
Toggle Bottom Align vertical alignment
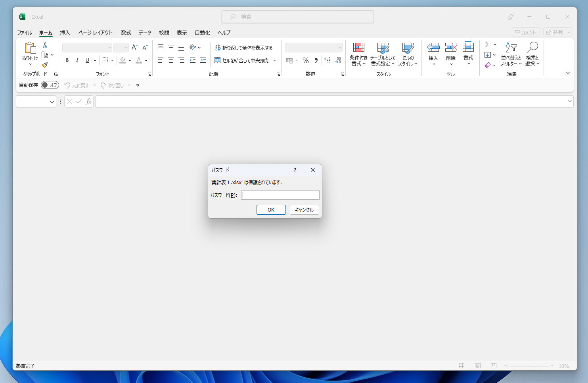click(181, 48)
